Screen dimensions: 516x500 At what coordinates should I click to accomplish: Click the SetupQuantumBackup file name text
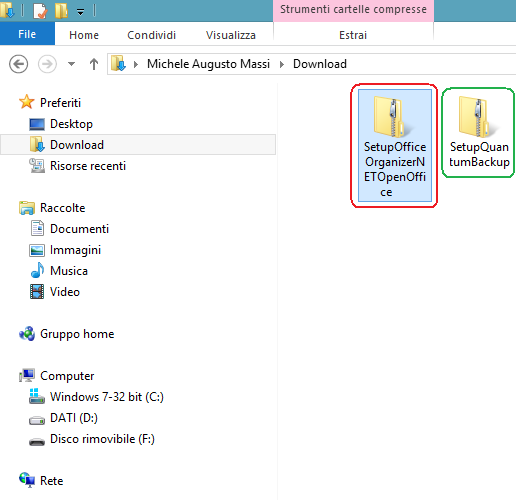(x=479, y=154)
